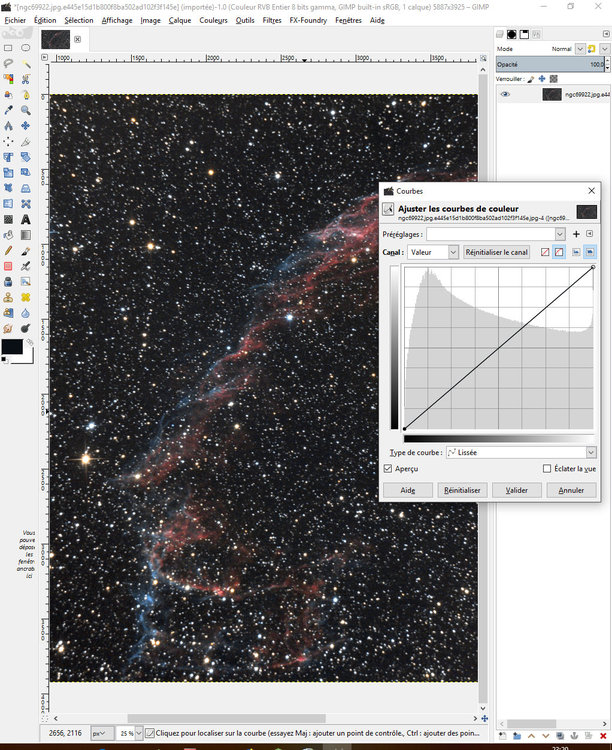Select the Ink tool
The image size is (612, 750).
coord(8,282)
